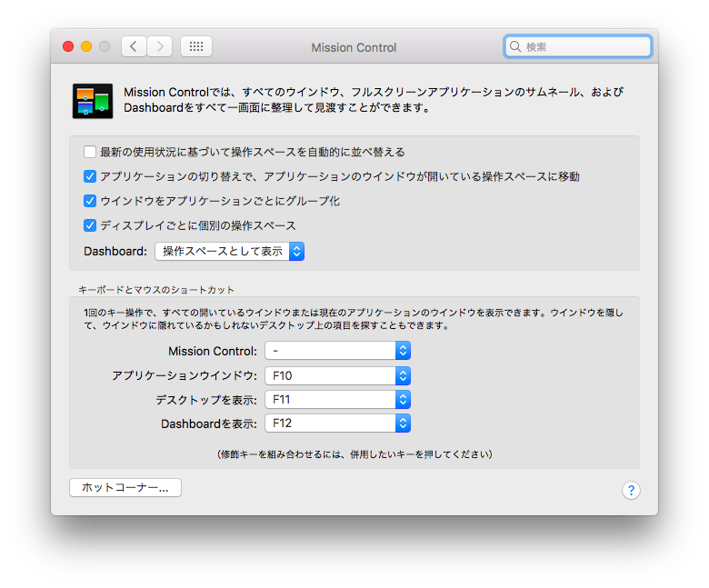This screenshot has width=709, height=588.
Task: Toggle ウインドウをアプリケーションごとにグループ化 checkbox
Action: [x=90, y=201]
